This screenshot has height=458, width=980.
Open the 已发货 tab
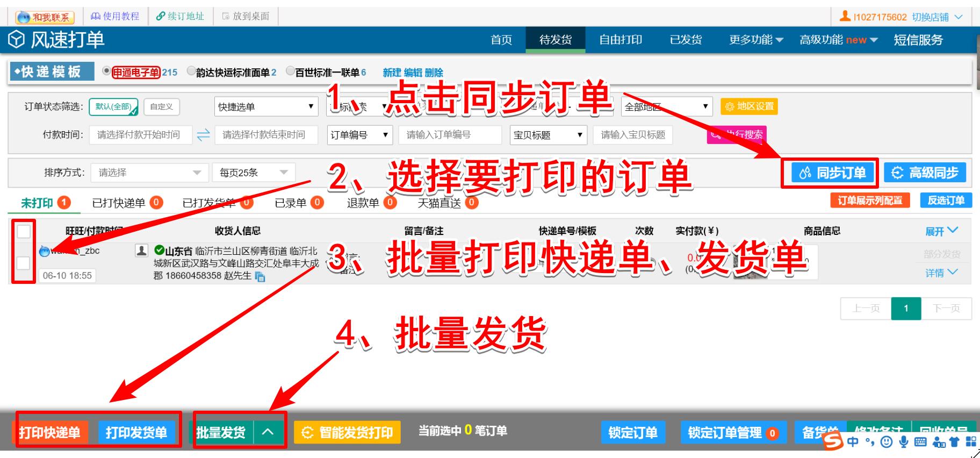pyautogui.click(x=686, y=40)
